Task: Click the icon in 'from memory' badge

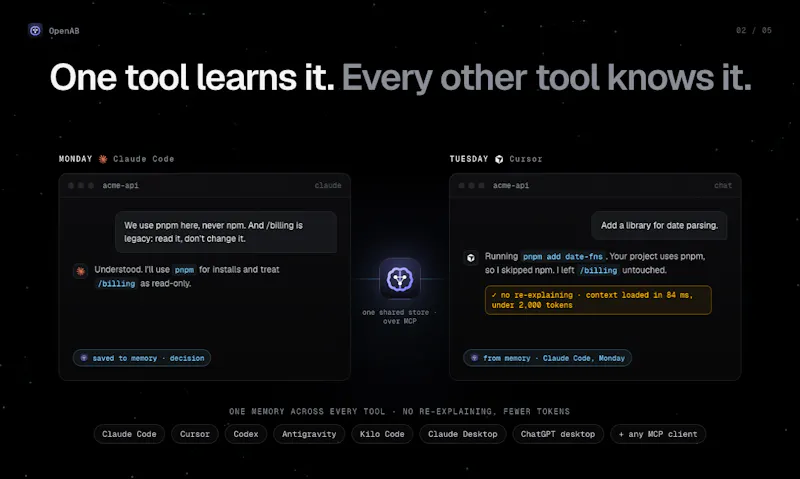Action: 474,358
